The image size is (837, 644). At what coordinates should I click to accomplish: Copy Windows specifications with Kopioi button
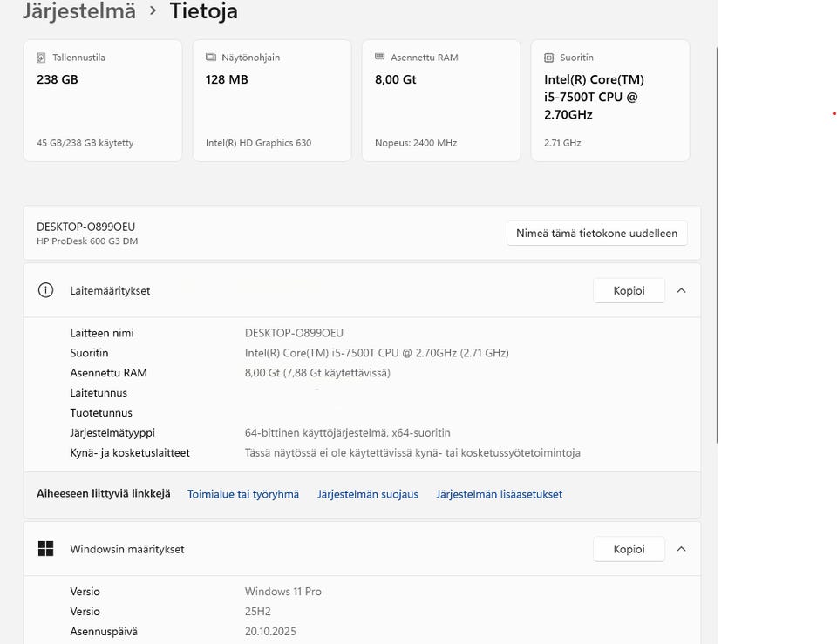click(x=629, y=549)
